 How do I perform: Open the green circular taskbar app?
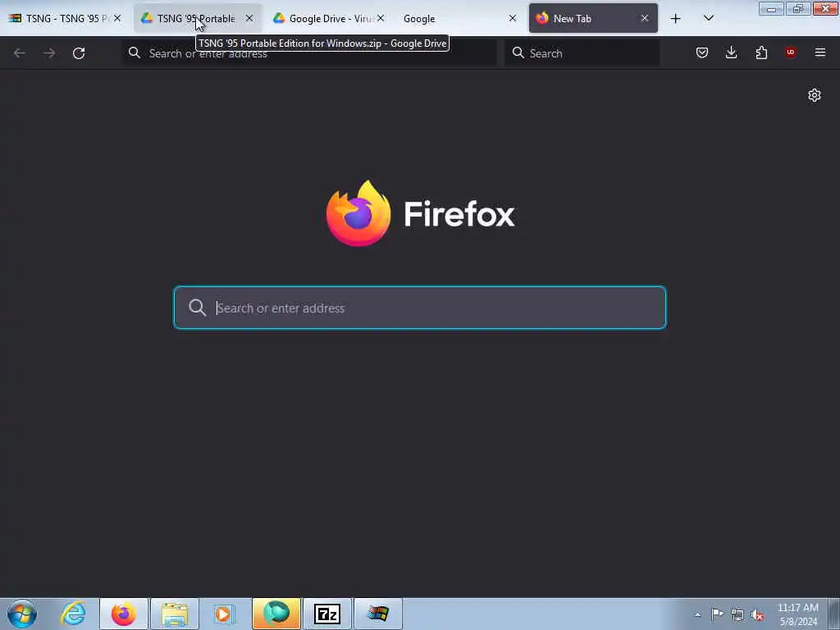[276, 614]
